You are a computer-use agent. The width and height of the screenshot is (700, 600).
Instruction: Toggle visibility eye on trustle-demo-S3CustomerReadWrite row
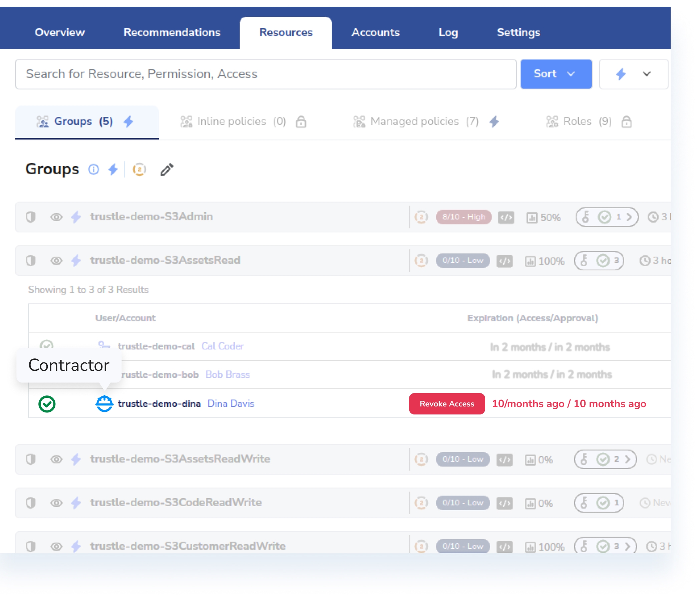click(56, 546)
